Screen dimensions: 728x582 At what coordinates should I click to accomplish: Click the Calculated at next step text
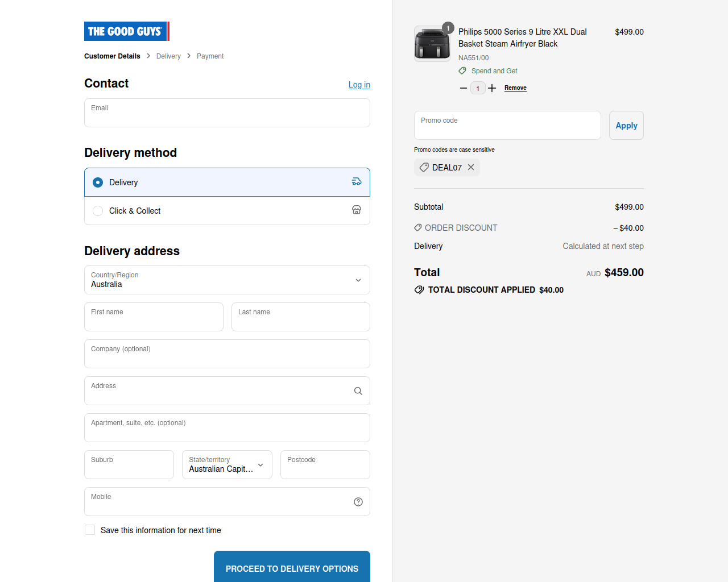[x=603, y=246]
